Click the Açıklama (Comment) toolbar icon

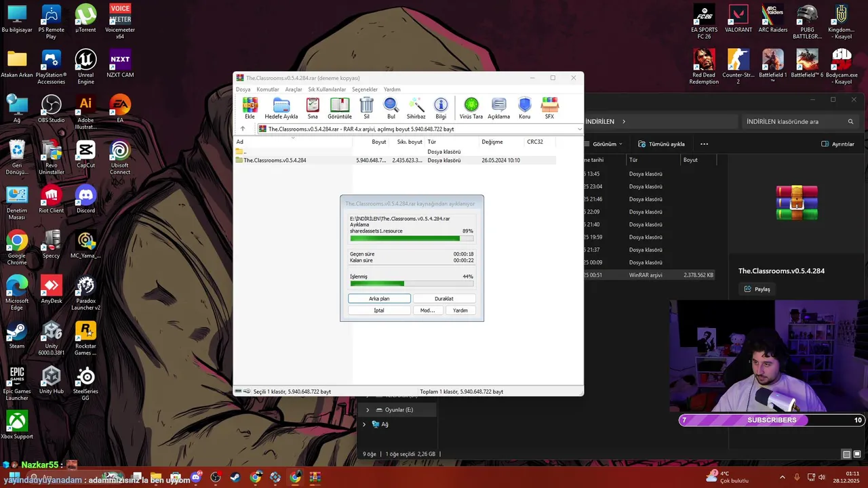tap(498, 108)
